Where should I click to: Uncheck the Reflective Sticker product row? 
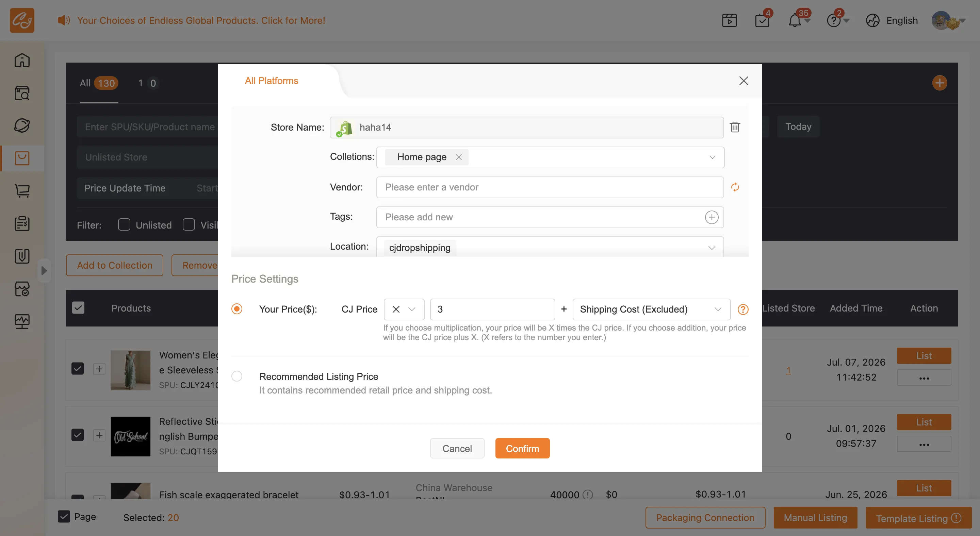(78, 435)
